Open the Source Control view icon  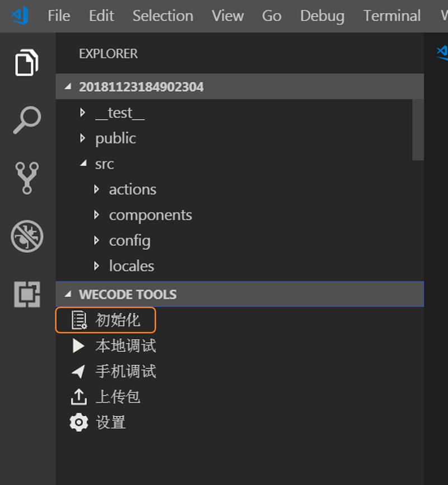[x=27, y=178]
